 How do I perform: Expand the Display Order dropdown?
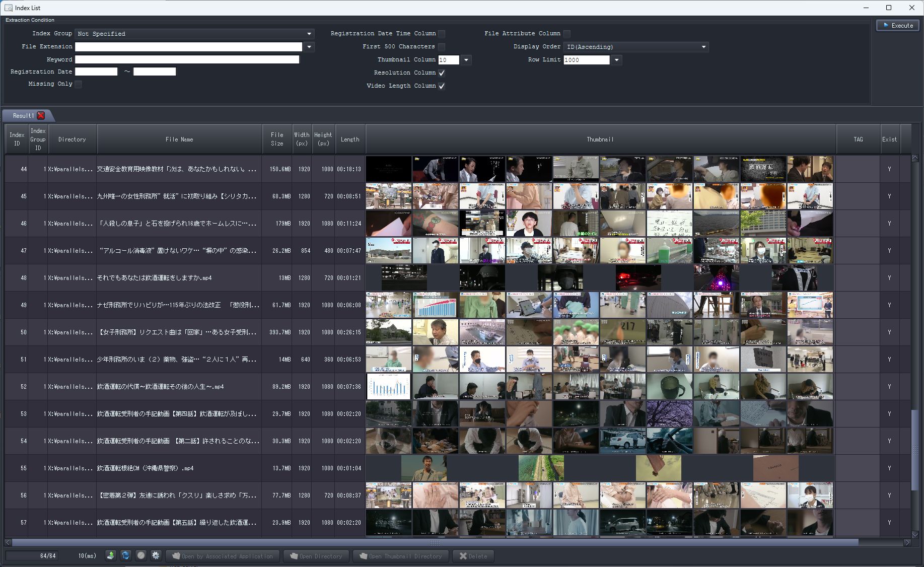[x=636, y=47]
